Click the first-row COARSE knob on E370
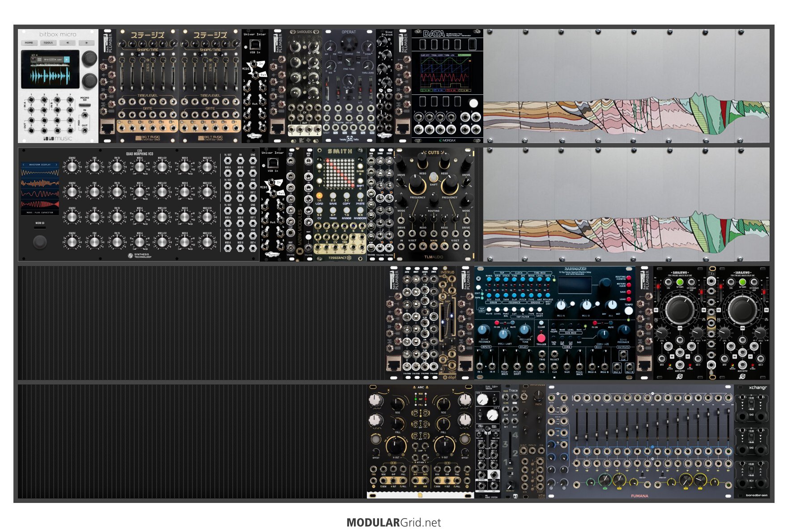This screenshot has height=532, width=788. point(72,168)
